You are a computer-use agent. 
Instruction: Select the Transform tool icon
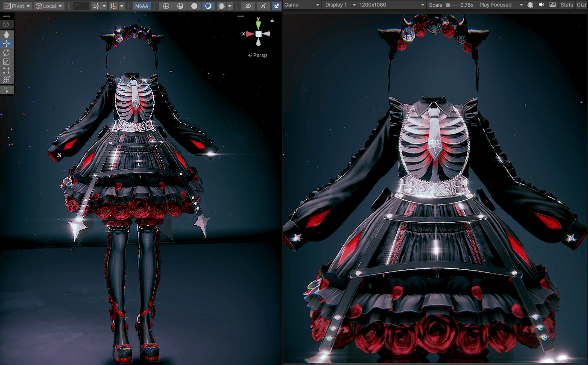(7, 79)
